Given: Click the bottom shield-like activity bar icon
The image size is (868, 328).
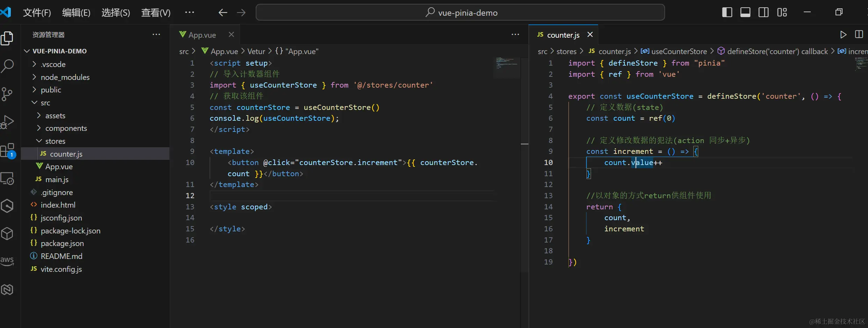Looking at the screenshot, I should click(x=7, y=289).
